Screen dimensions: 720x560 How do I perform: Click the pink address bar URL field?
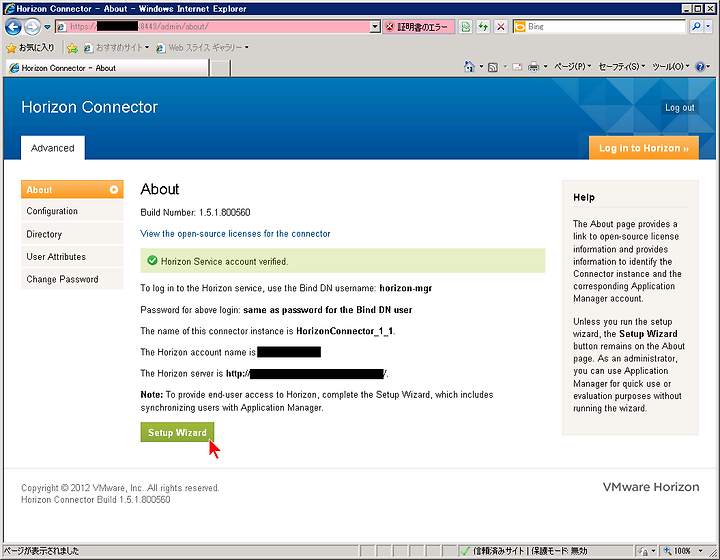coord(213,27)
